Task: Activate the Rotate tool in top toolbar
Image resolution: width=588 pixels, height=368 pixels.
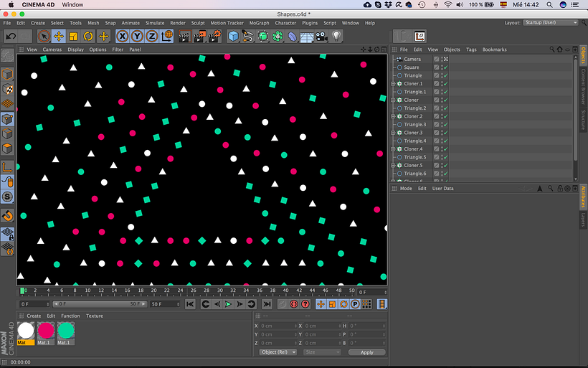Action: (88, 37)
